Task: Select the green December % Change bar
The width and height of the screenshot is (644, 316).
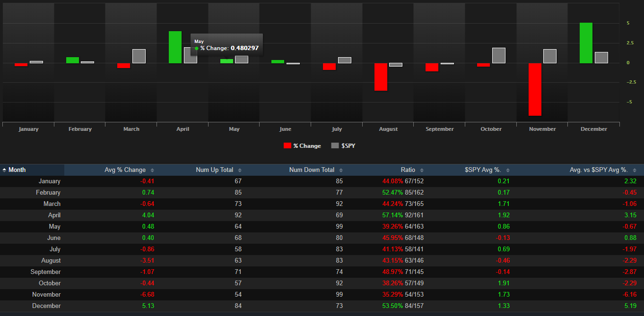Action: (586, 43)
